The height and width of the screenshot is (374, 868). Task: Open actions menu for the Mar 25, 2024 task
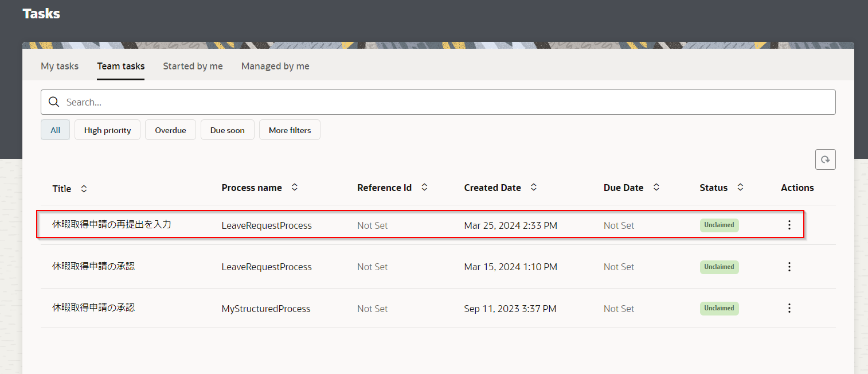pos(789,225)
